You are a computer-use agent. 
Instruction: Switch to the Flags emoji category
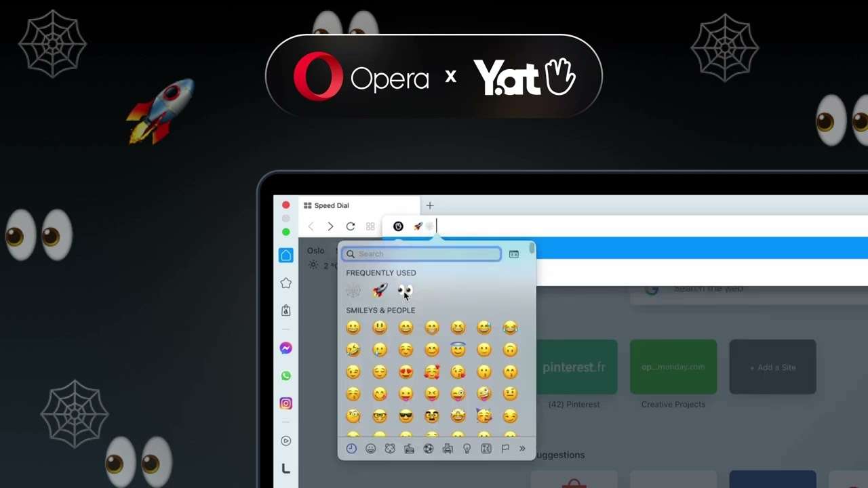click(x=505, y=449)
